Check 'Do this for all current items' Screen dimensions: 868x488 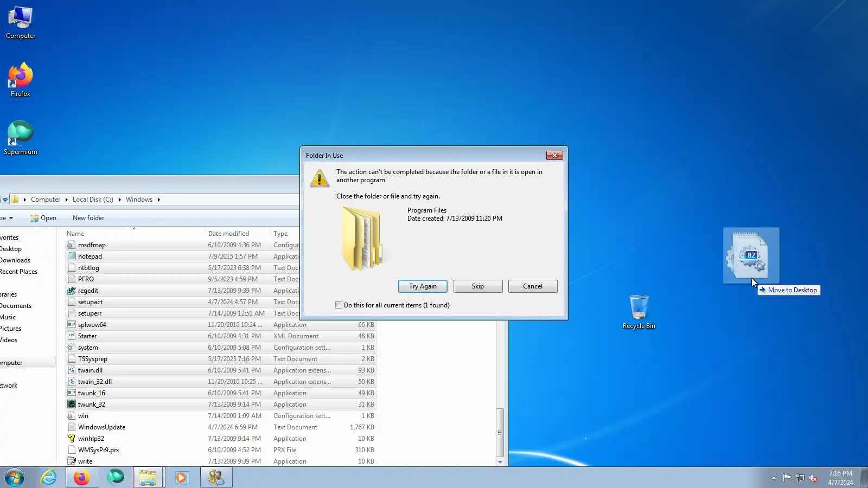(339, 305)
